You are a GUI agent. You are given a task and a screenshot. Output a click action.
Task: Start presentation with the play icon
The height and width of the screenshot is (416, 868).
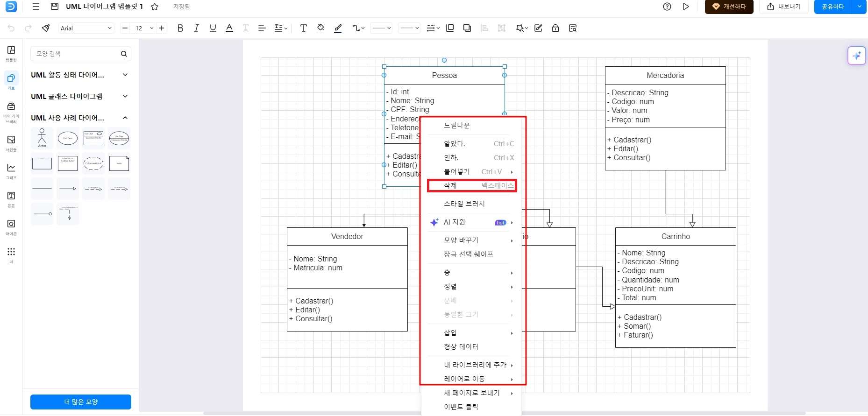coord(685,7)
